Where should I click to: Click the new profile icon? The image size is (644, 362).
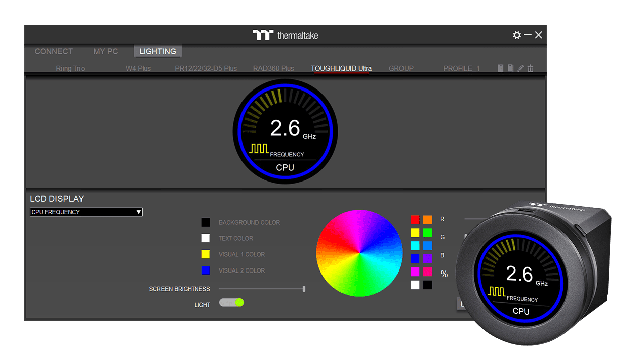(x=501, y=68)
